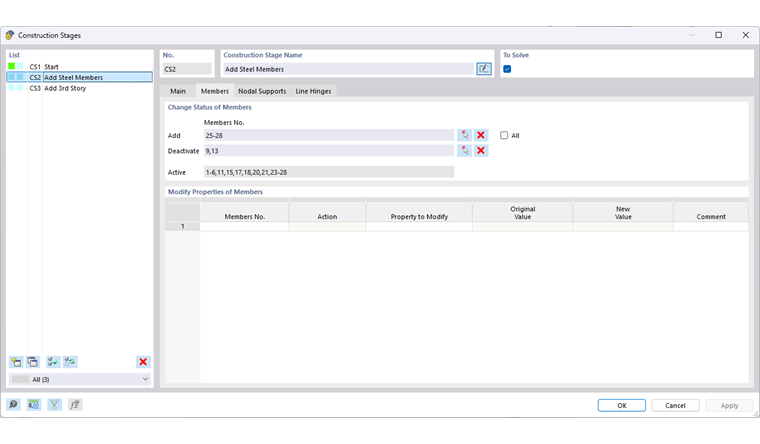The width and height of the screenshot is (760, 444).
Task: Pick members graphically for Deactivate row
Action: click(x=464, y=151)
